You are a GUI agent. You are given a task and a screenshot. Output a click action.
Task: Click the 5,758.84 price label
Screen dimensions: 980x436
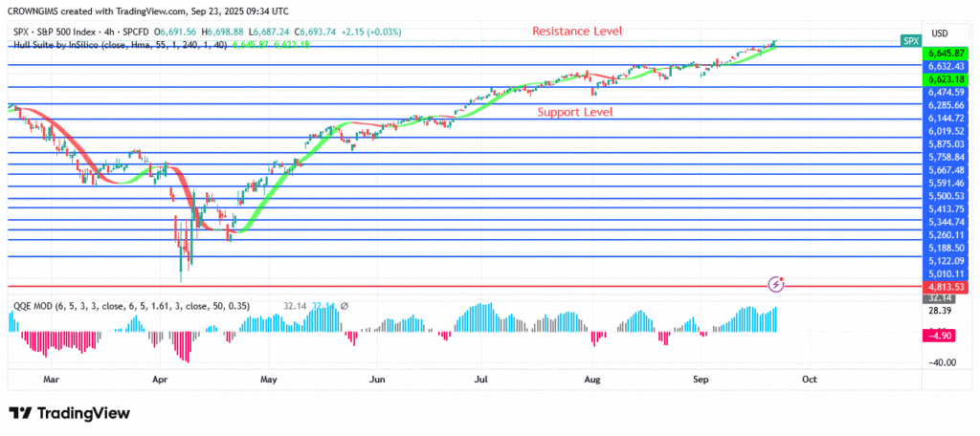[x=947, y=157]
